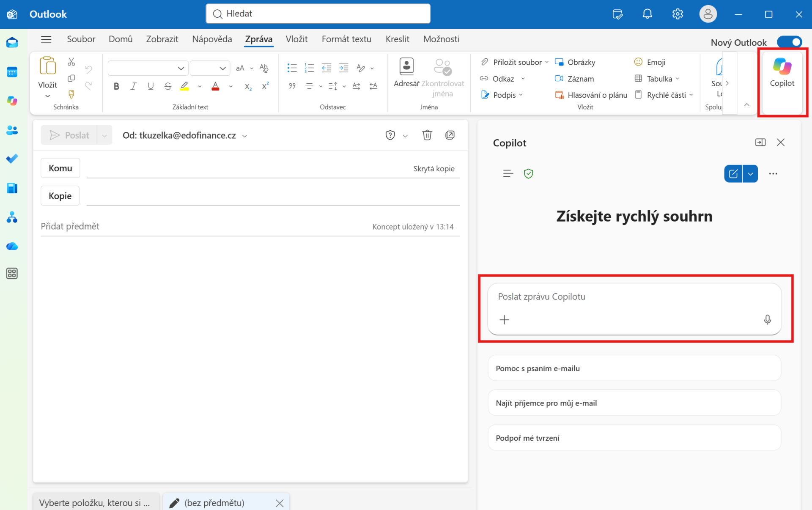Expand Send options arrow
The width and height of the screenshot is (812, 510).
[104, 135]
